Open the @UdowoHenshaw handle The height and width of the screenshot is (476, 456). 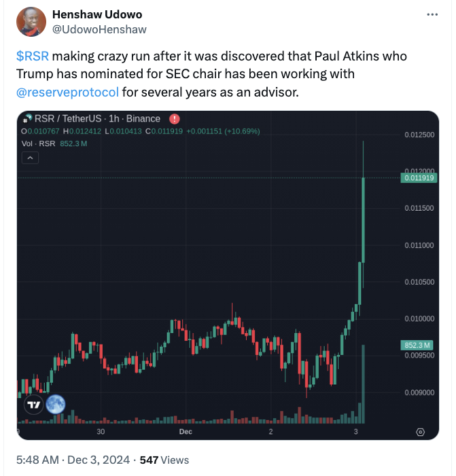(x=99, y=29)
